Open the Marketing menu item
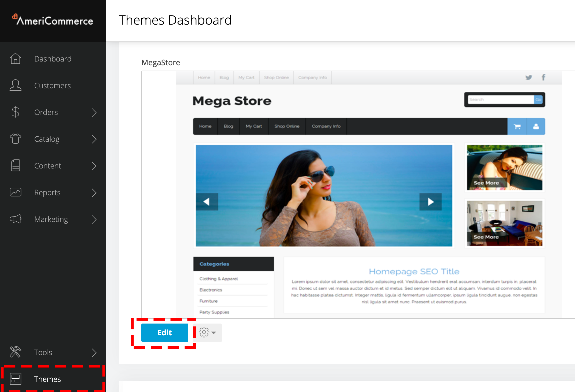The image size is (575, 392). [x=53, y=219]
